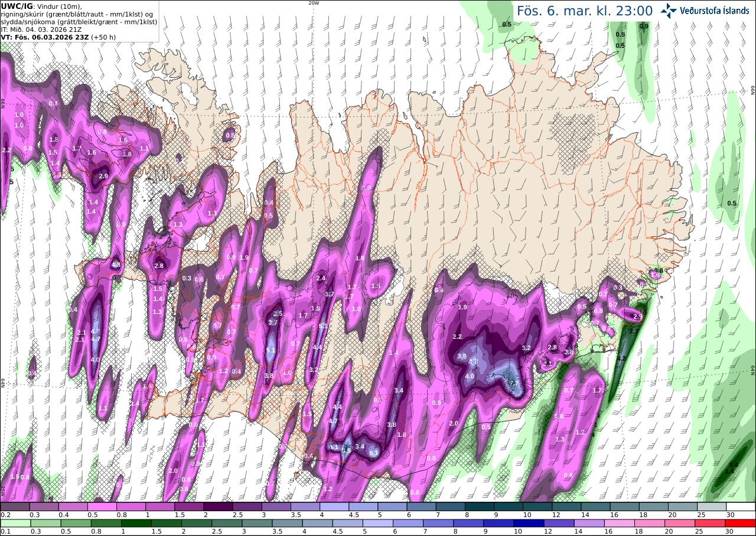This screenshot has height=536, width=756.
Task: Click dark green lower swatch labeled 1
Action: pos(136,523)
